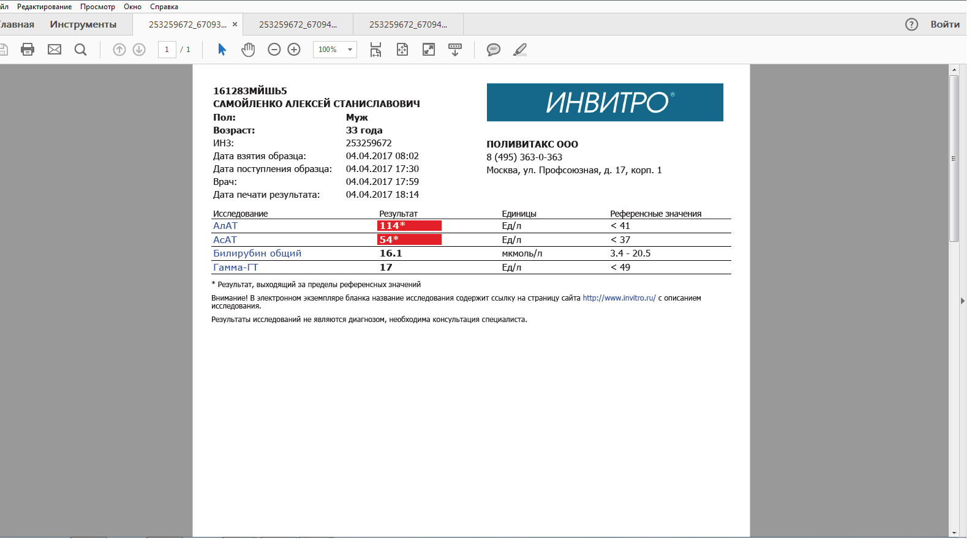Go to previous page arrow
The width and height of the screenshot is (980, 551).
tap(119, 50)
